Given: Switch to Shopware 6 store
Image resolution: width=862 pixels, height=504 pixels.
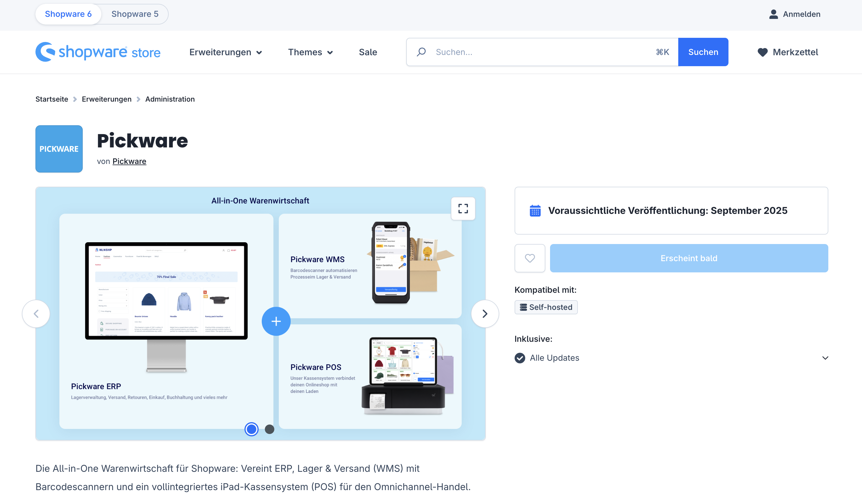Looking at the screenshot, I should point(69,14).
